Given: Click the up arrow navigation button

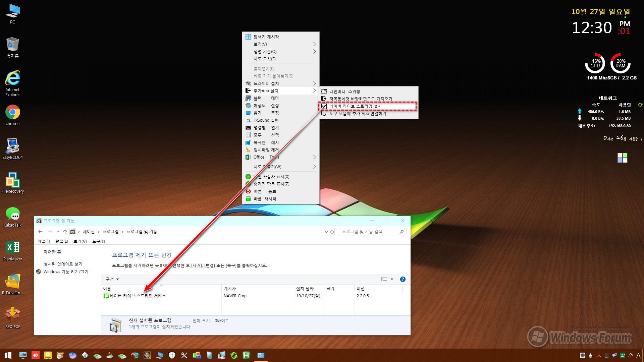Looking at the screenshot, I should point(65,232).
